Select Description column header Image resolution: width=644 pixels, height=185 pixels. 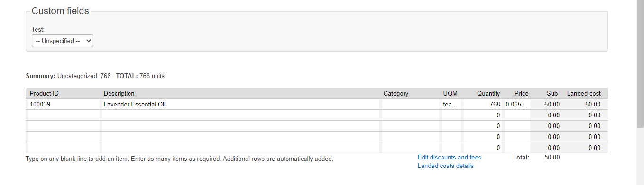click(x=119, y=94)
